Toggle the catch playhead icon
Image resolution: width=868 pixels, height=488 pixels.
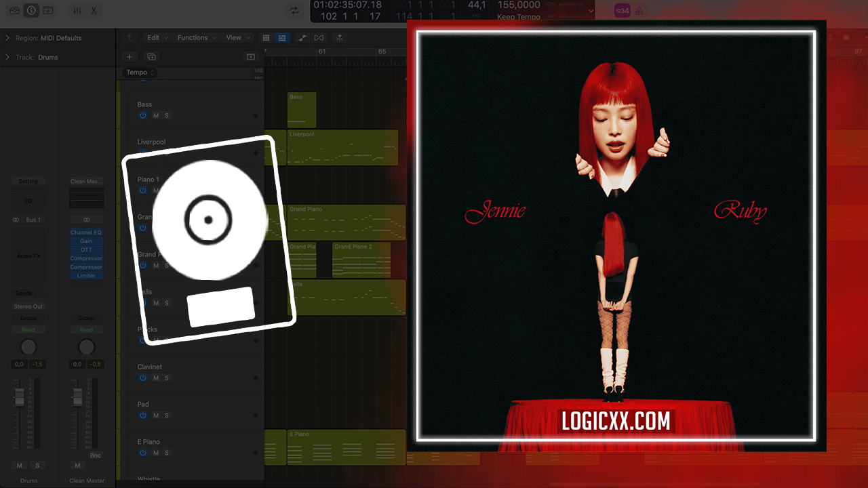(339, 38)
